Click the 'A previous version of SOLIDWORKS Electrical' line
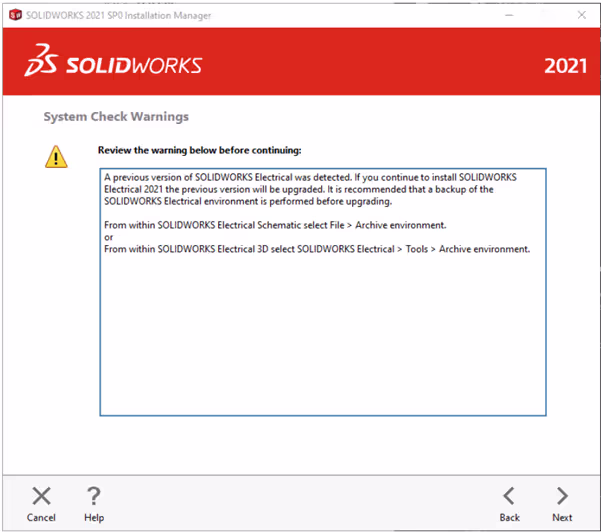 [310, 177]
